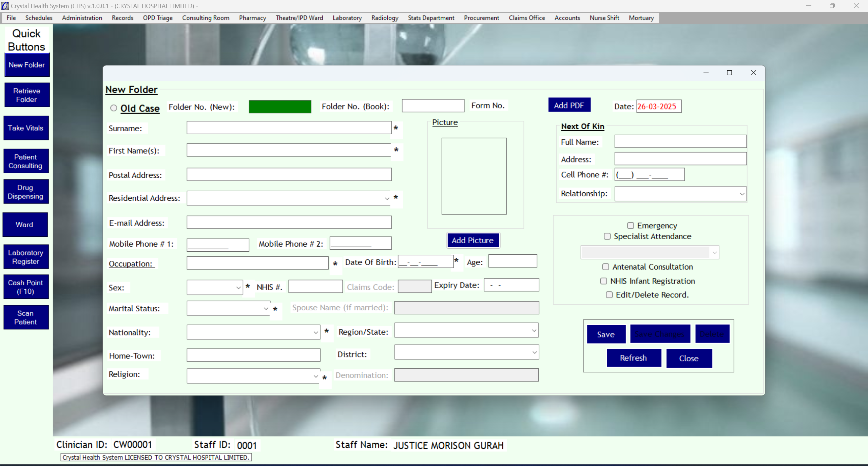
Task: Click the Take Vitals quick button
Action: (26, 128)
